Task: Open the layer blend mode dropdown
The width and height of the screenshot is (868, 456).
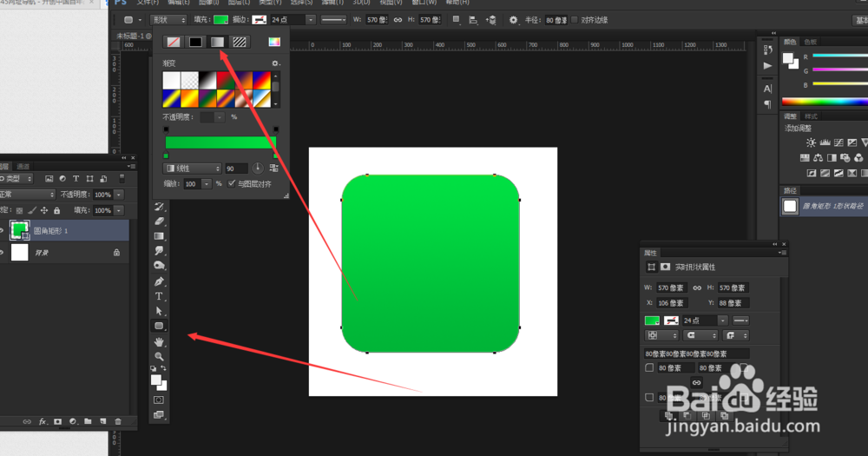Action: pyautogui.click(x=28, y=195)
